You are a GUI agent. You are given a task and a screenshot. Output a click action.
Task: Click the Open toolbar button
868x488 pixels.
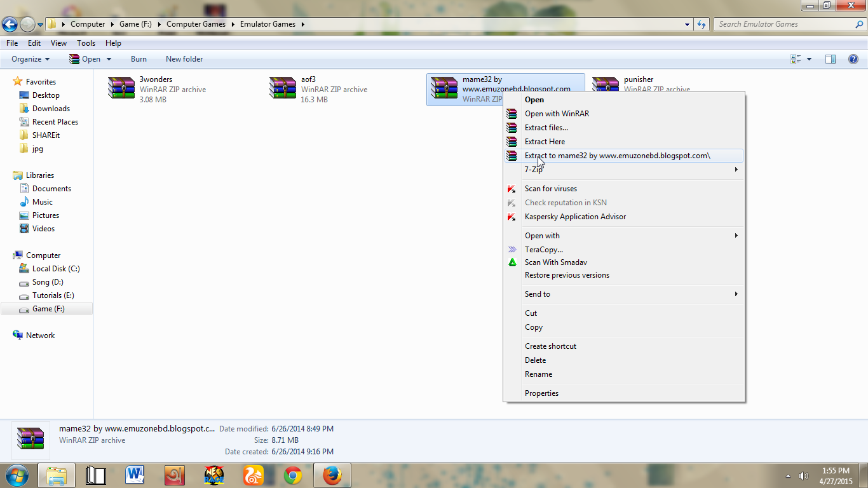click(85, 59)
